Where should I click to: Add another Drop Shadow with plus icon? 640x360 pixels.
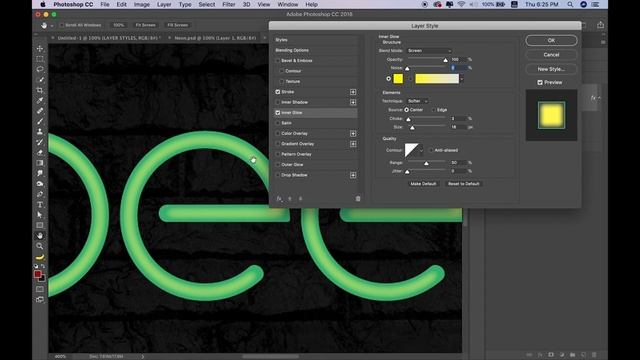[353, 175]
